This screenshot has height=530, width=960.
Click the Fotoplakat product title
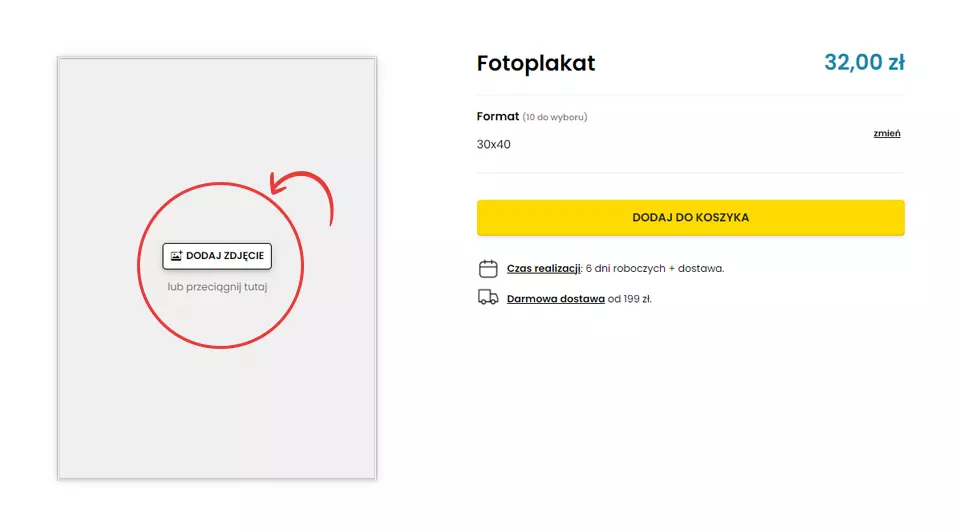(x=536, y=64)
